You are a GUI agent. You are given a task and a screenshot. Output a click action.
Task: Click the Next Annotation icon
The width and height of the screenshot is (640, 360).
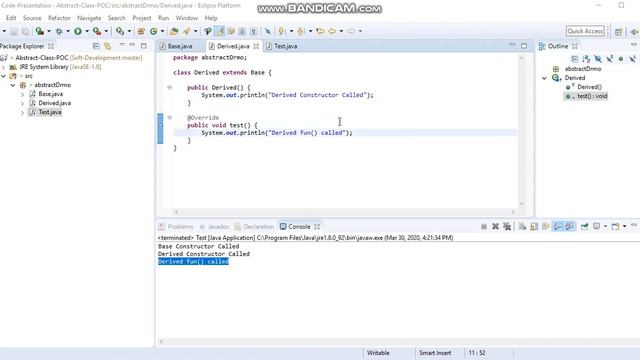281,31
